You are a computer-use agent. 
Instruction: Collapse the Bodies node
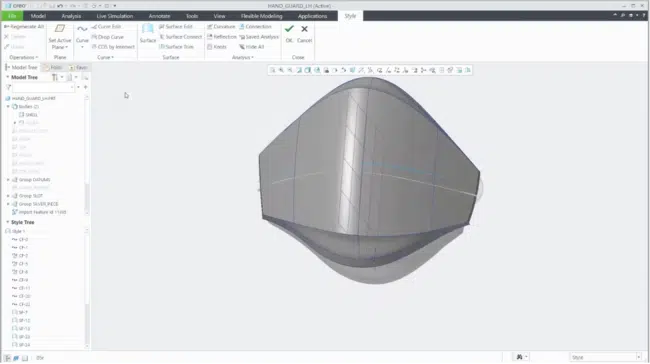(x=8, y=107)
